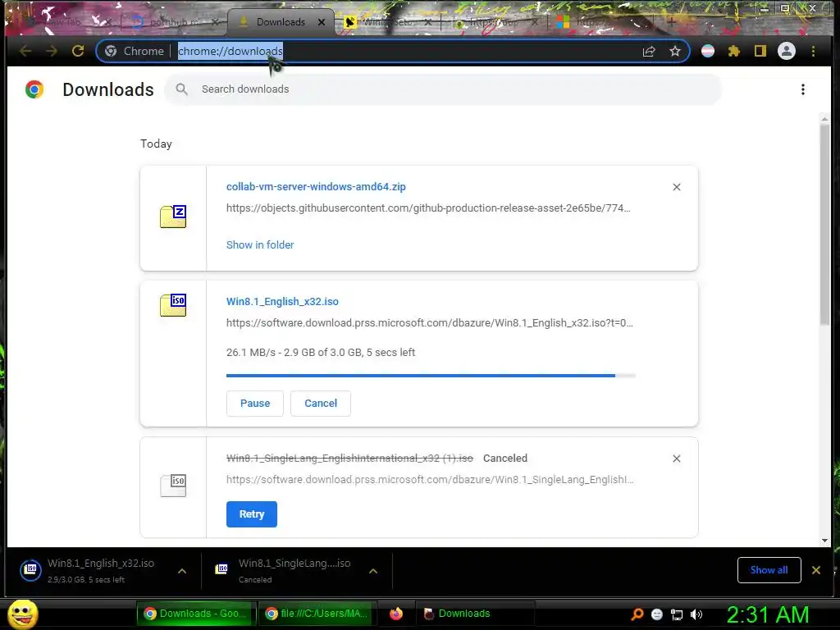Click the chrome://downloads address bar text
This screenshot has height=630, width=840.
tap(231, 52)
